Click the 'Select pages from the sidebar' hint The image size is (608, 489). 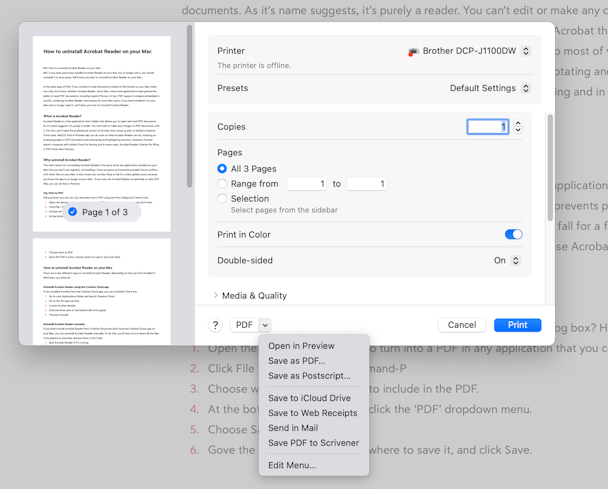coord(284,210)
